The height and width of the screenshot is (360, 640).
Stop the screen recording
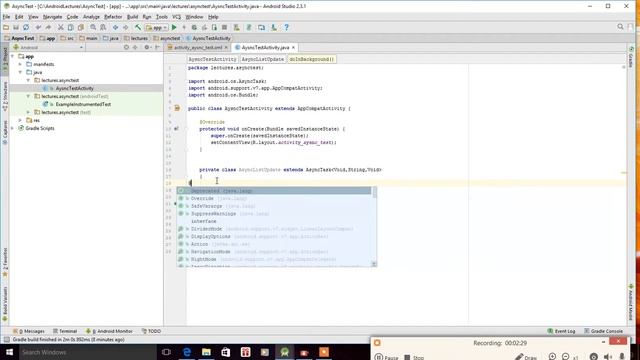414,357
